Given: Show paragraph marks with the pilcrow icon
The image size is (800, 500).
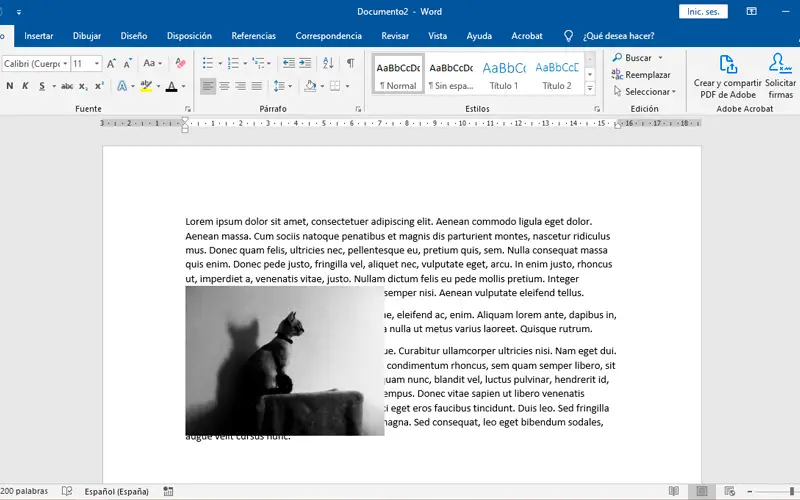Looking at the screenshot, I should pos(349,63).
